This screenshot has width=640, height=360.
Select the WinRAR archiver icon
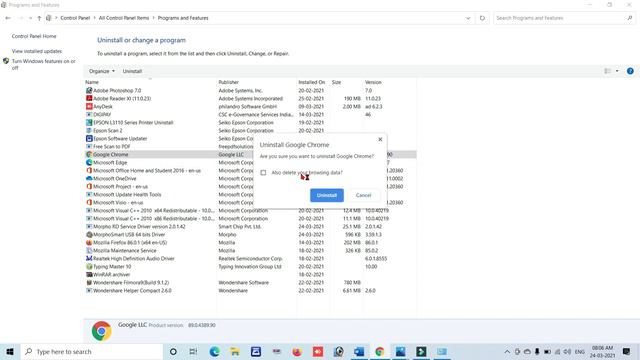point(89,274)
